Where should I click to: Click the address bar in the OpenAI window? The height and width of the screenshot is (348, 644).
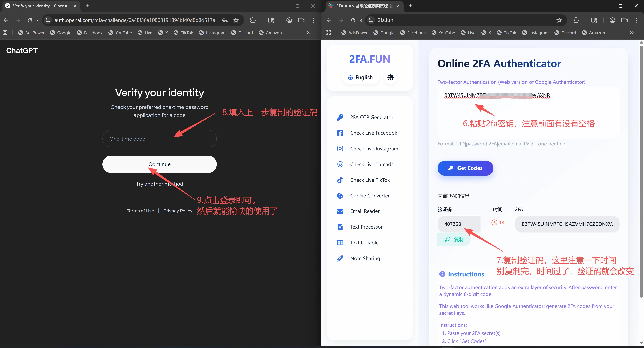pos(135,20)
